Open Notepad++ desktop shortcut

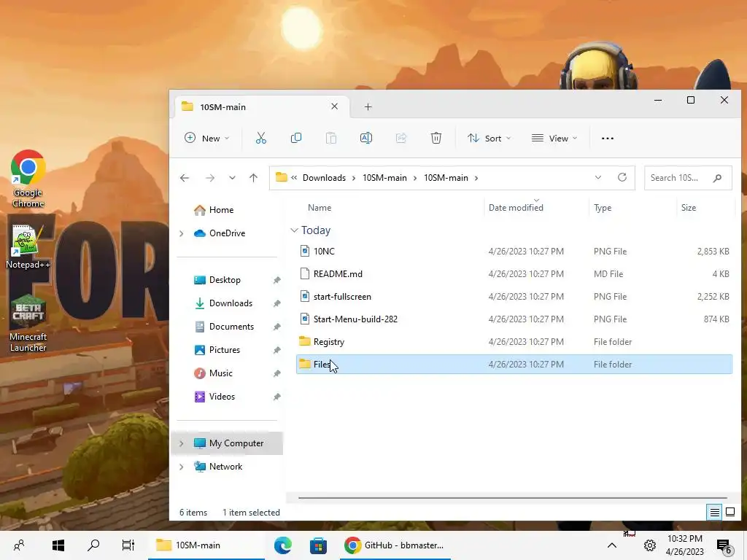tap(28, 246)
